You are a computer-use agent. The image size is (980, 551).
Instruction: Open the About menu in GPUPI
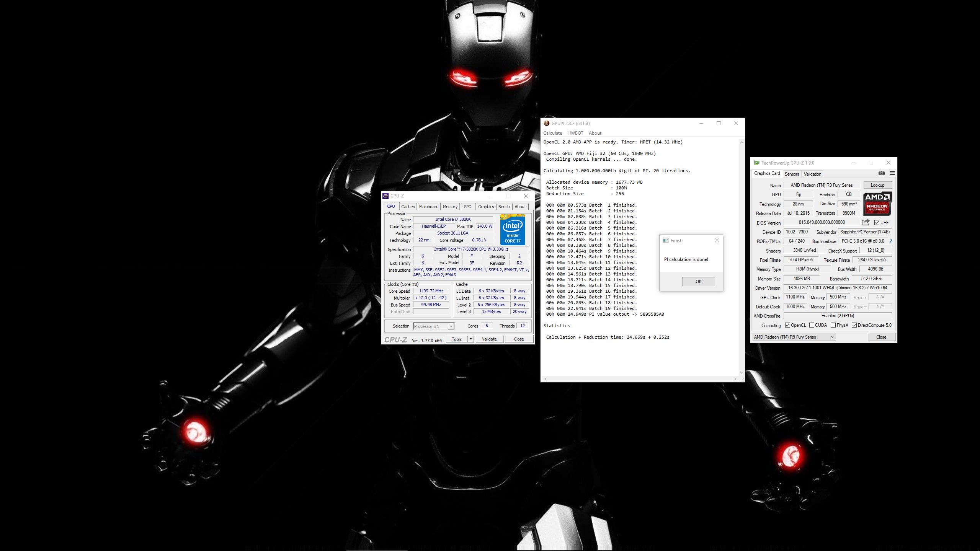point(595,133)
